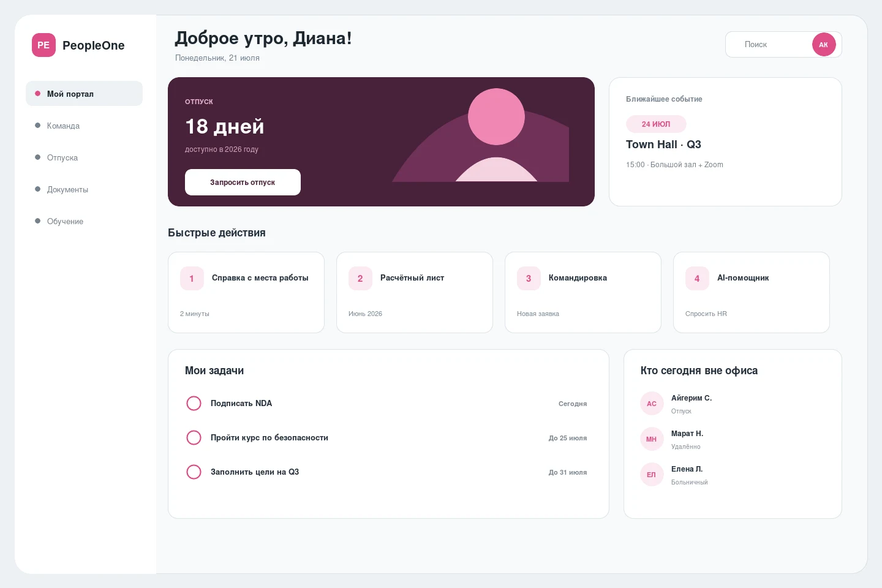Mark task Подписать NDA as done
882x588 pixels.
pos(194,403)
